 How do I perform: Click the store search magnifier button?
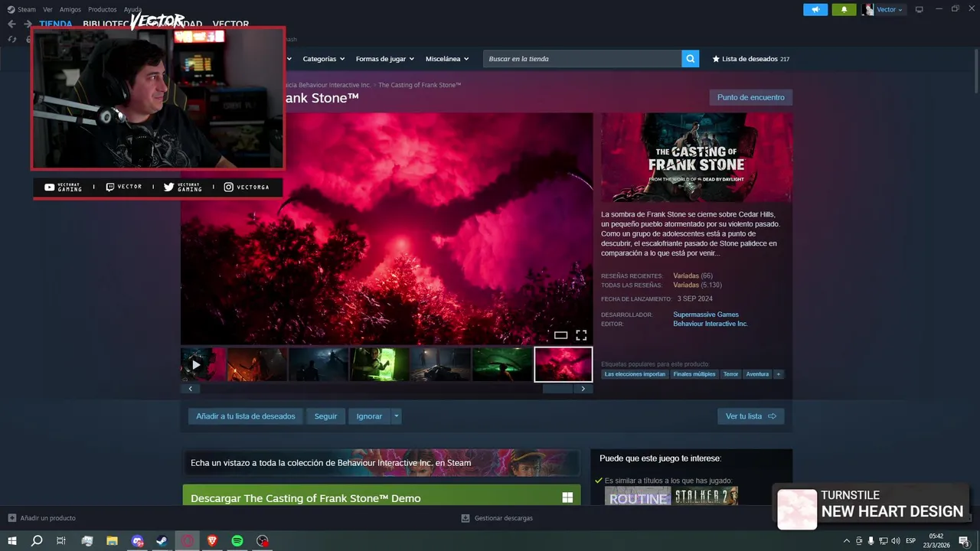(691, 59)
